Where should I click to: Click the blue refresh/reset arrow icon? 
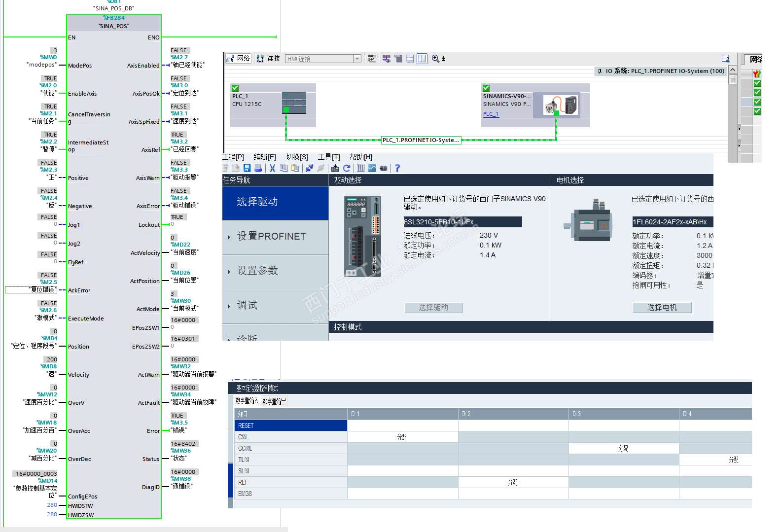(x=347, y=168)
